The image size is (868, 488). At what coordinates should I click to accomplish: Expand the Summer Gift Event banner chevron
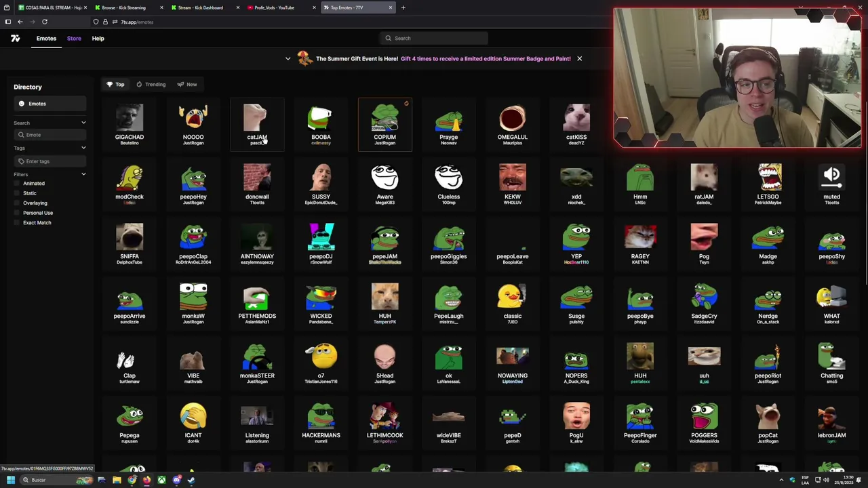point(288,59)
